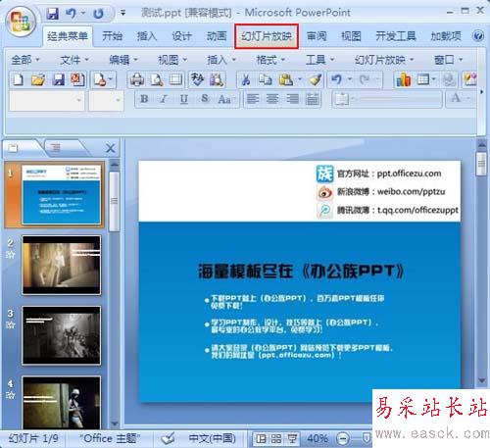Expand the 全部 dropdown menu
Viewport: 490px width, 448px height.
(24, 60)
